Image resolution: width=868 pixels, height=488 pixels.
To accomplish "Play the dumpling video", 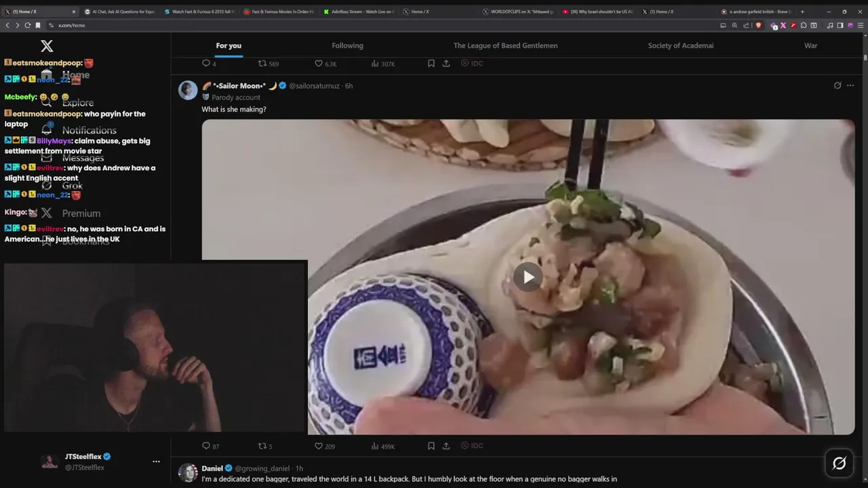I will 528,277.
